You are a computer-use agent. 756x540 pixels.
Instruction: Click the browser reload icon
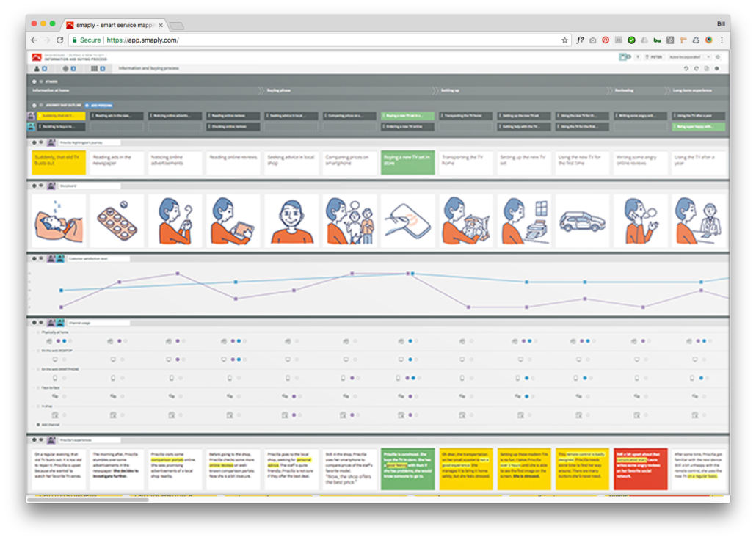[59, 40]
